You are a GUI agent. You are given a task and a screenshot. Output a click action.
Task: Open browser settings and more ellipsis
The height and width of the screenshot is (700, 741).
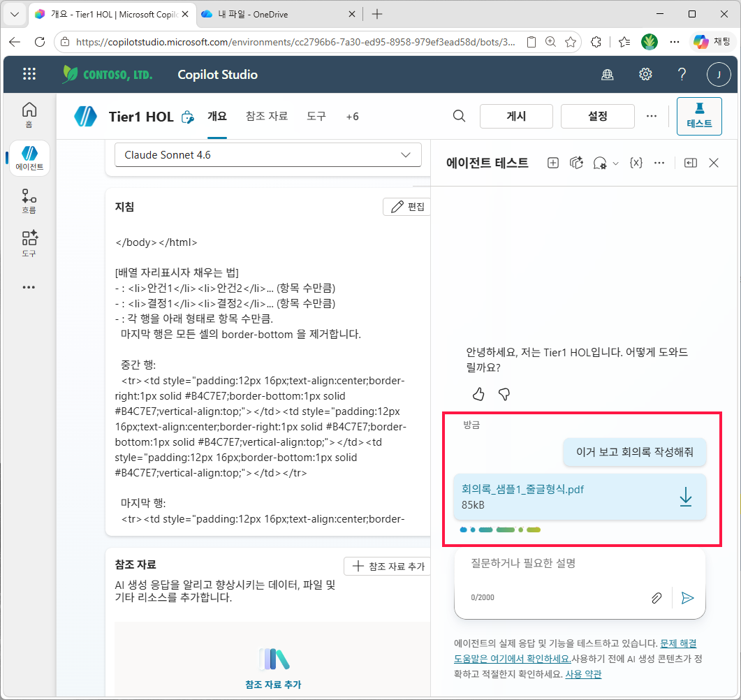coord(675,42)
